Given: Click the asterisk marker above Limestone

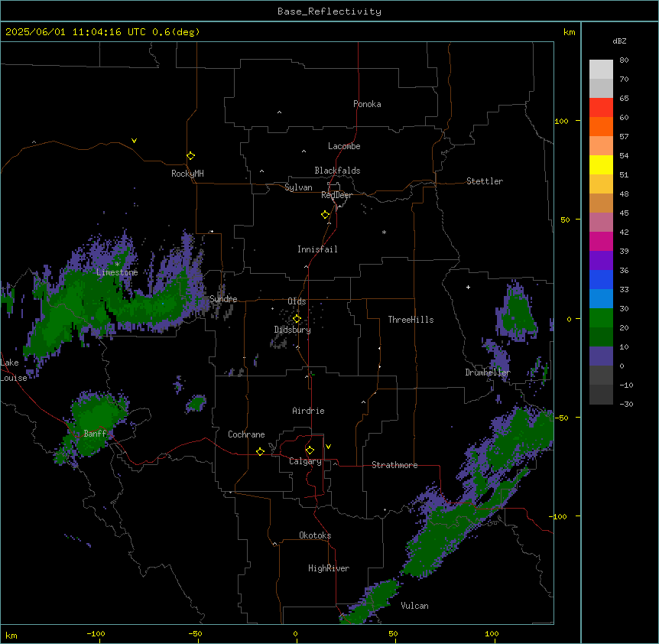Looking at the screenshot, I should [117, 264].
